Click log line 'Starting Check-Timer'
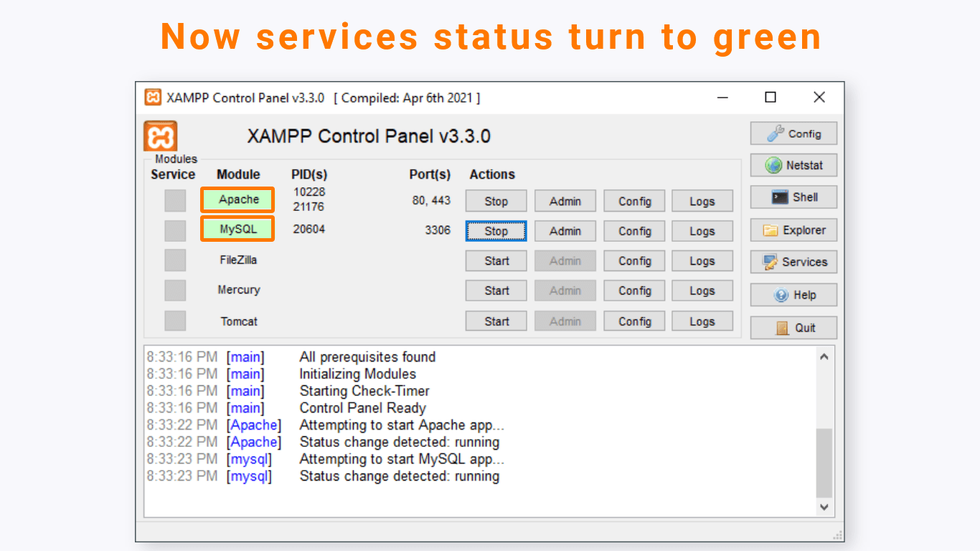This screenshot has width=980, height=551. click(364, 391)
